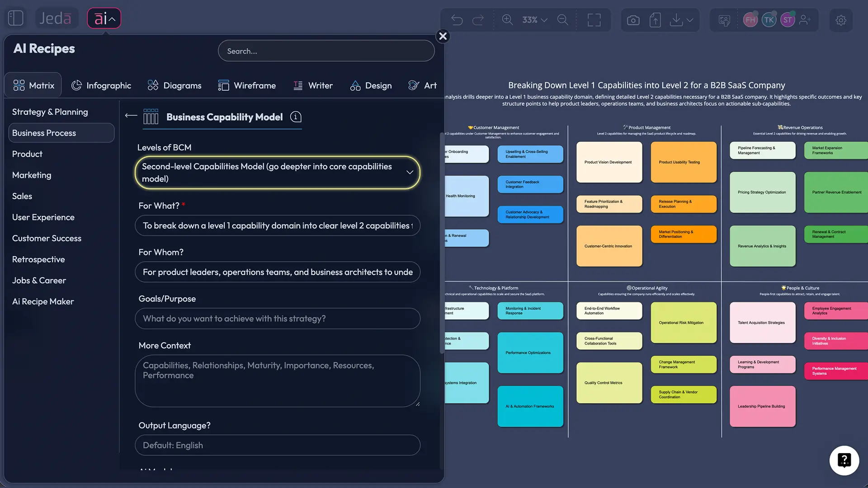Expand the Levels of BCM dropdown
The image size is (868, 488).
[x=410, y=172]
